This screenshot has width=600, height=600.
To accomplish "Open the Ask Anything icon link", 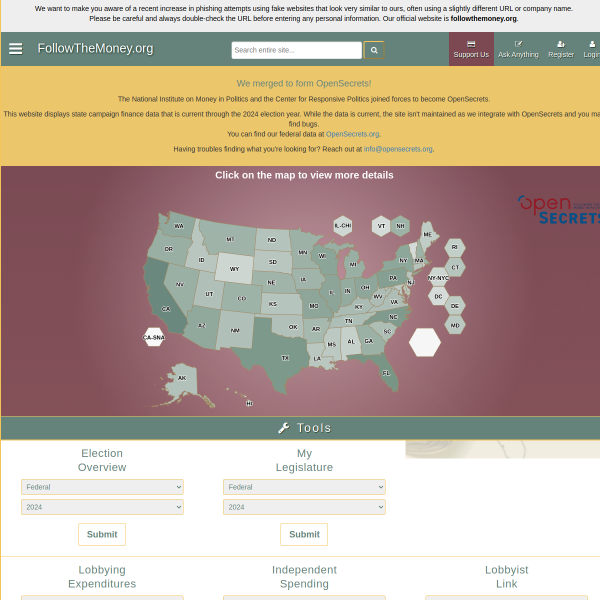I will pyautogui.click(x=518, y=49).
